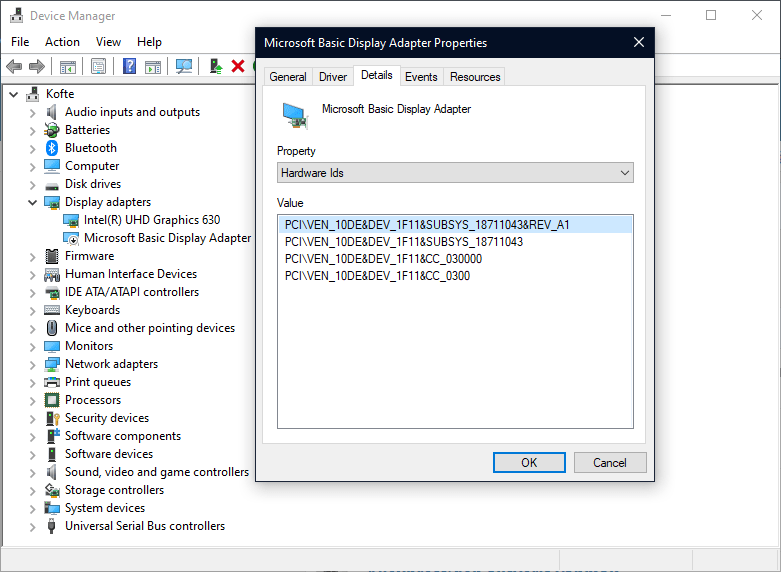Image resolution: width=781 pixels, height=572 pixels.
Task: Select the Print queues printer icon
Action: coord(52,382)
